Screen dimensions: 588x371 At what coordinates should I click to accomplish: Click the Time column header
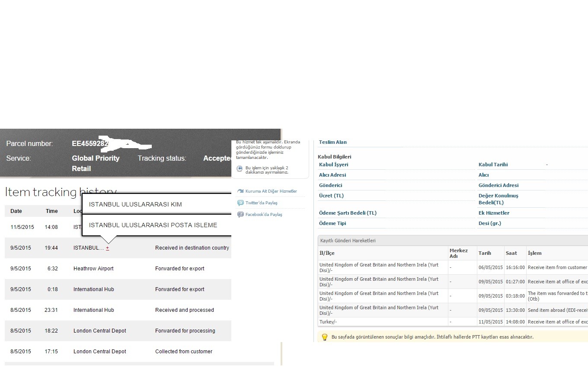[52, 211]
